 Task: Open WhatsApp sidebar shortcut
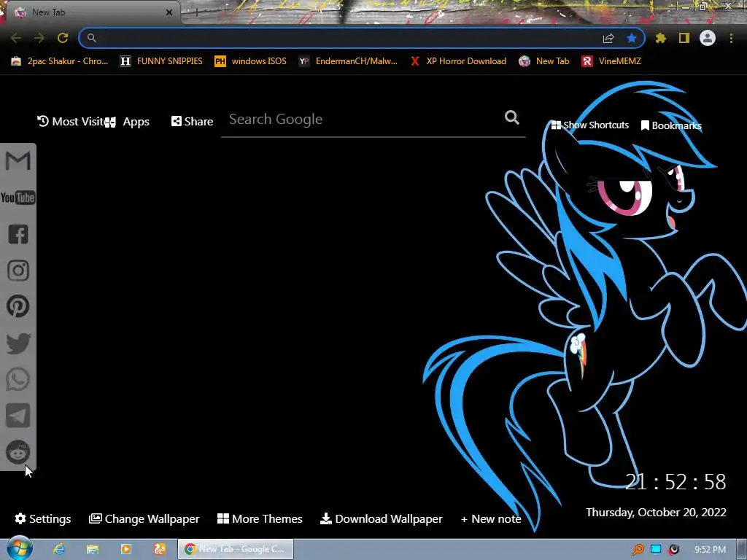click(18, 379)
